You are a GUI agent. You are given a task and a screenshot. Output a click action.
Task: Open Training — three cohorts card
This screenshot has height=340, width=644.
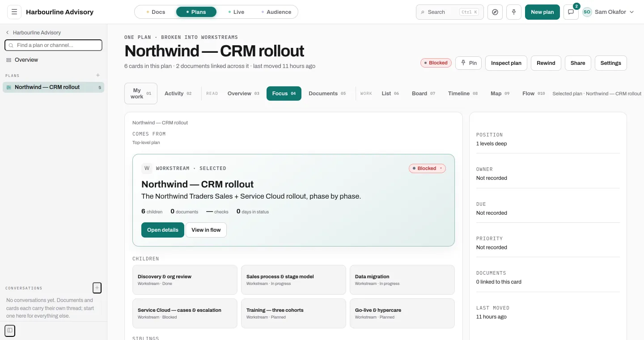click(293, 314)
